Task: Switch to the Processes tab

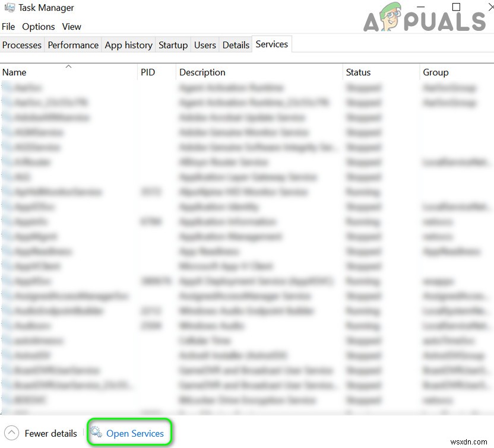Action: click(x=22, y=45)
